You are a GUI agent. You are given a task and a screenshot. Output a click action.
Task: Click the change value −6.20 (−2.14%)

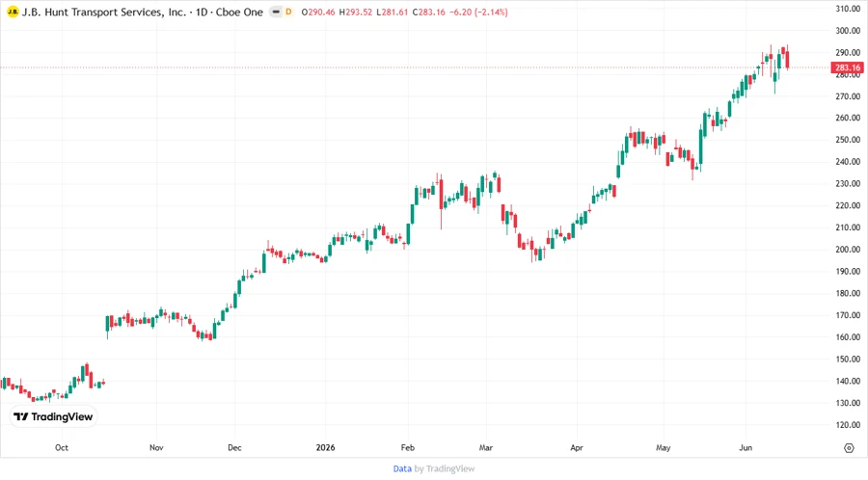point(478,12)
